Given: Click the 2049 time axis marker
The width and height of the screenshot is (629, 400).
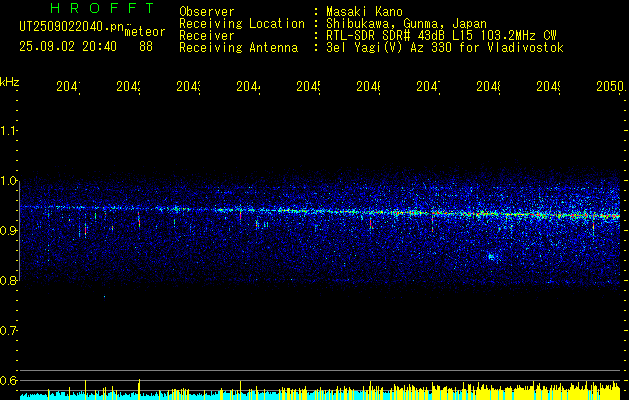Looking at the screenshot, I should (x=548, y=87).
